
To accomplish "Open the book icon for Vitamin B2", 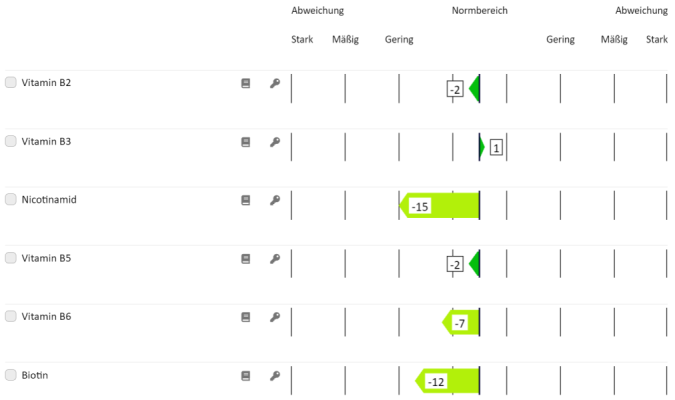I will click(x=245, y=84).
